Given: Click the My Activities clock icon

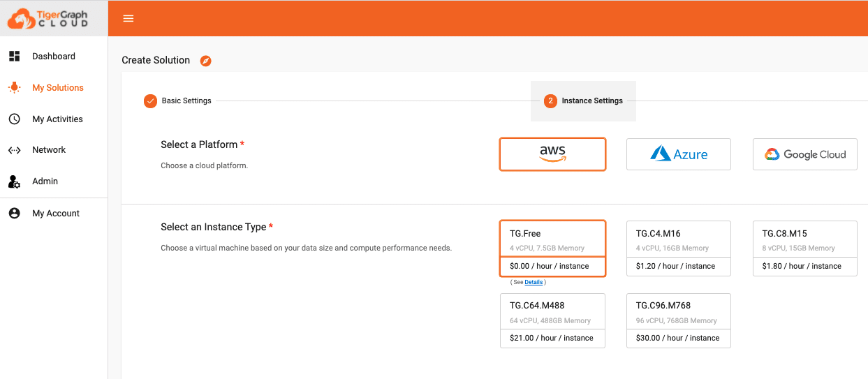Looking at the screenshot, I should coord(14,119).
